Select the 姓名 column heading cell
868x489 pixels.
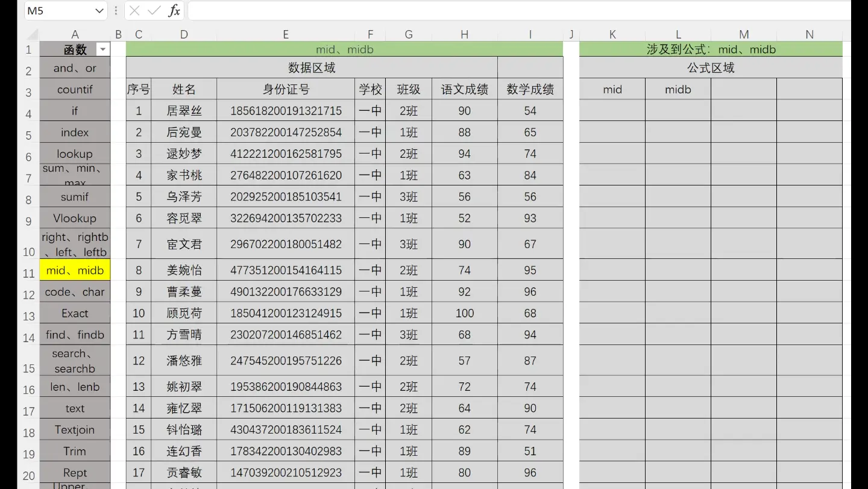(184, 89)
